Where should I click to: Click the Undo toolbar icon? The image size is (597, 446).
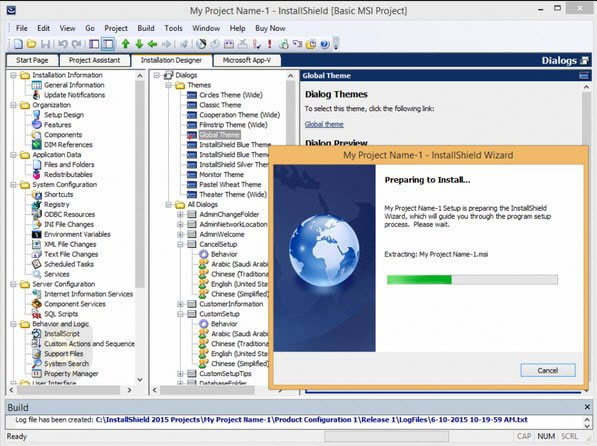63,44
